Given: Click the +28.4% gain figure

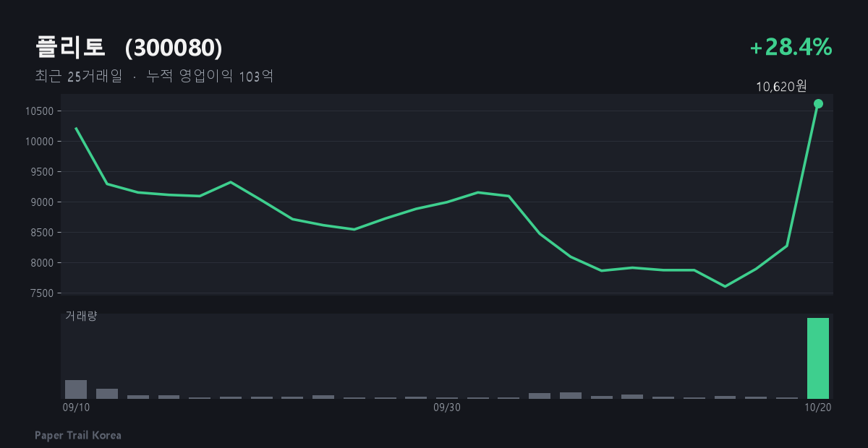Looking at the screenshot, I should coord(791,48).
